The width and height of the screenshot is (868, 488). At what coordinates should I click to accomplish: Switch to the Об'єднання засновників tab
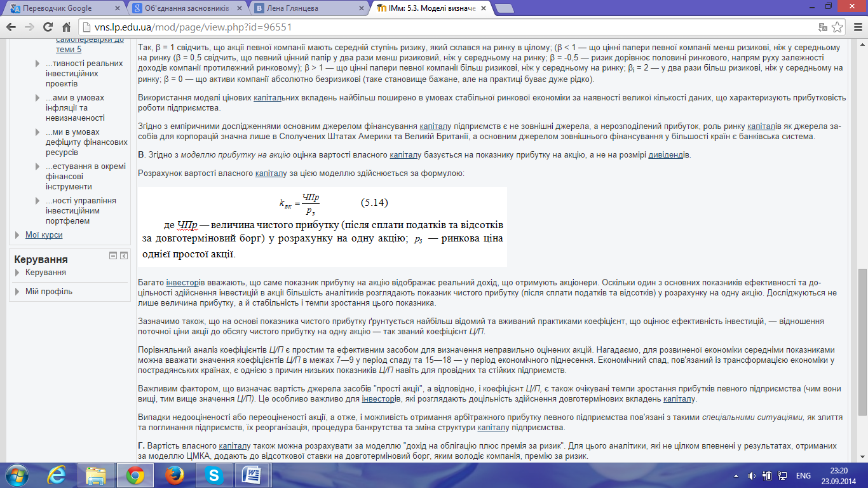[187, 8]
